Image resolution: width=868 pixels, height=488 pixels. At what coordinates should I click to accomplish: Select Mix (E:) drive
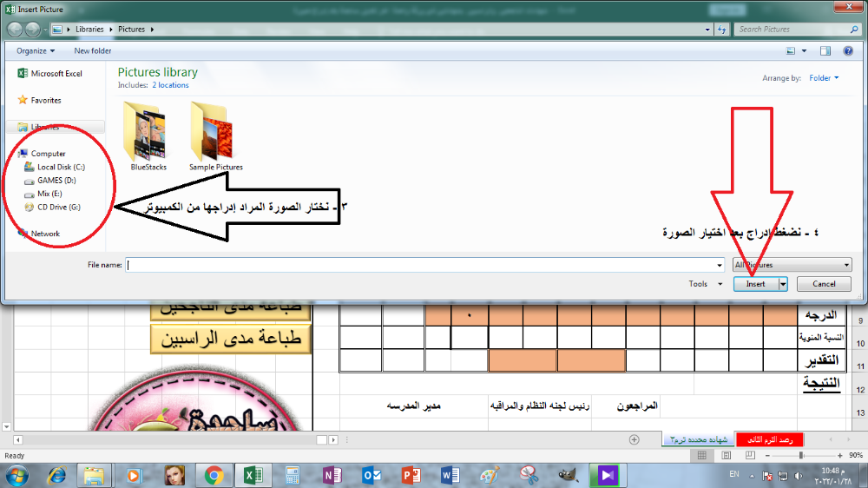pyautogui.click(x=43, y=194)
